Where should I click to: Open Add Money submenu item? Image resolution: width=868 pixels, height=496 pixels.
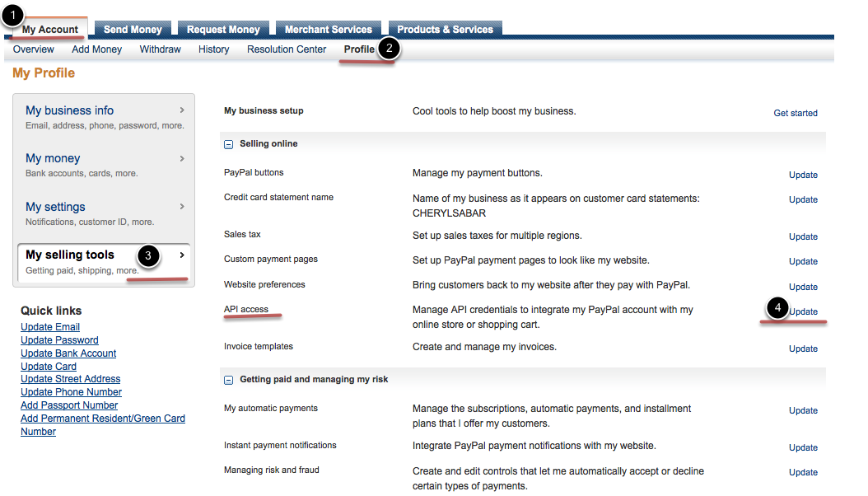click(x=97, y=49)
